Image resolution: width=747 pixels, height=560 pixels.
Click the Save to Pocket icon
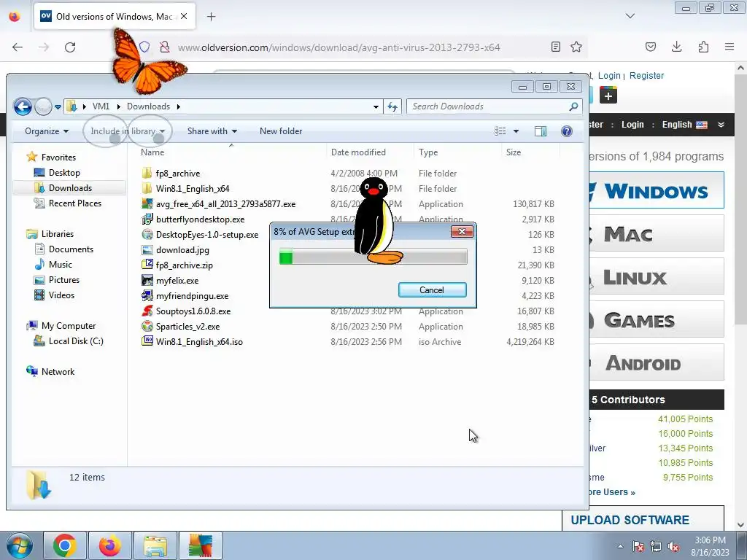[x=650, y=47]
